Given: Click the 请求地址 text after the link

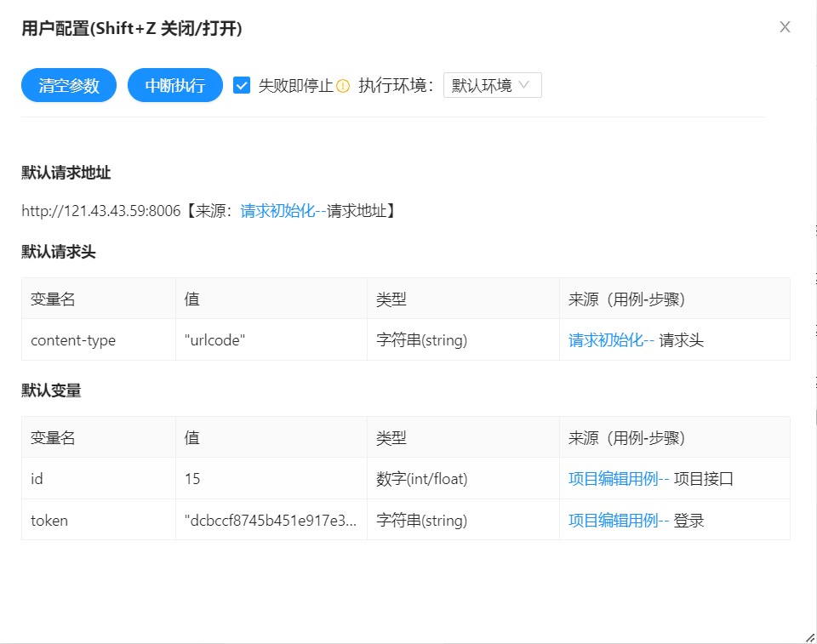Looking at the screenshot, I should pyautogui.click(x=357, y=210).
